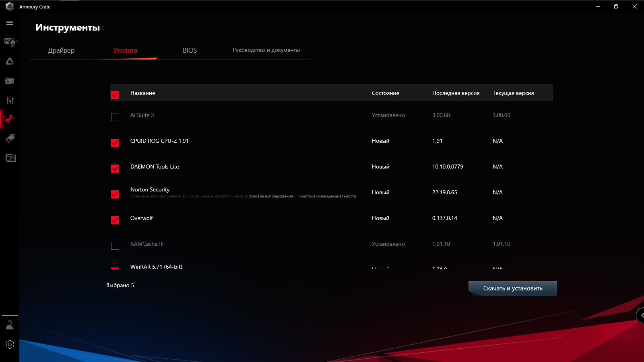Screen dimensions: 644x362
Task: Click latest version 10.10.0.0779
Action: pyautogui.click(x=448, y=167)
